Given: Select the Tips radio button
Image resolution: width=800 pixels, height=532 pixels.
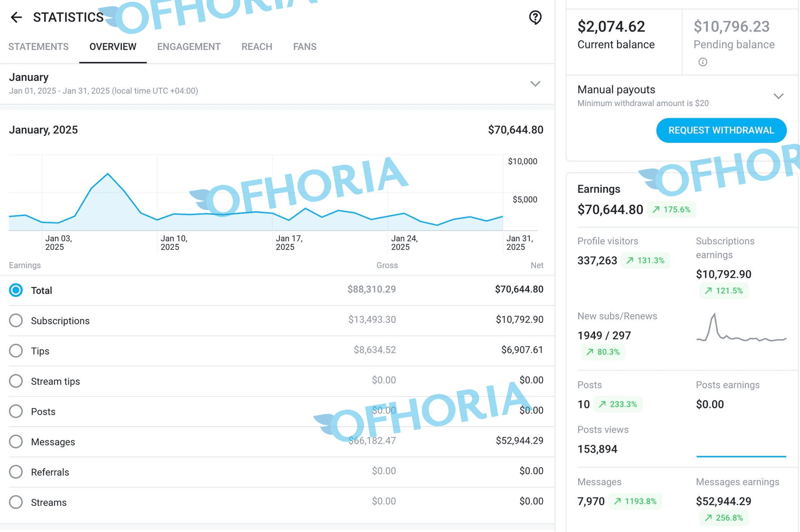Looking at the screenshot, I should 16,351.
